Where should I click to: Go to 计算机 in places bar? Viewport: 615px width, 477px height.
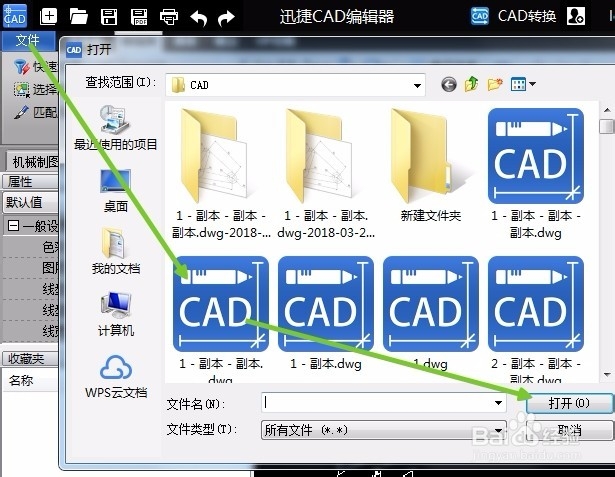[x=116, y=314]
